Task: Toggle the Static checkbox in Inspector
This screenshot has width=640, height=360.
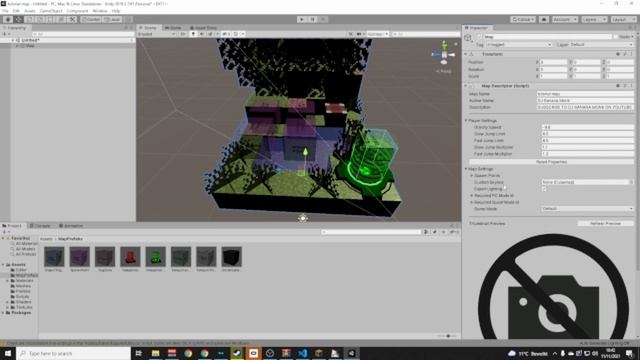Action: pos(616,37)
